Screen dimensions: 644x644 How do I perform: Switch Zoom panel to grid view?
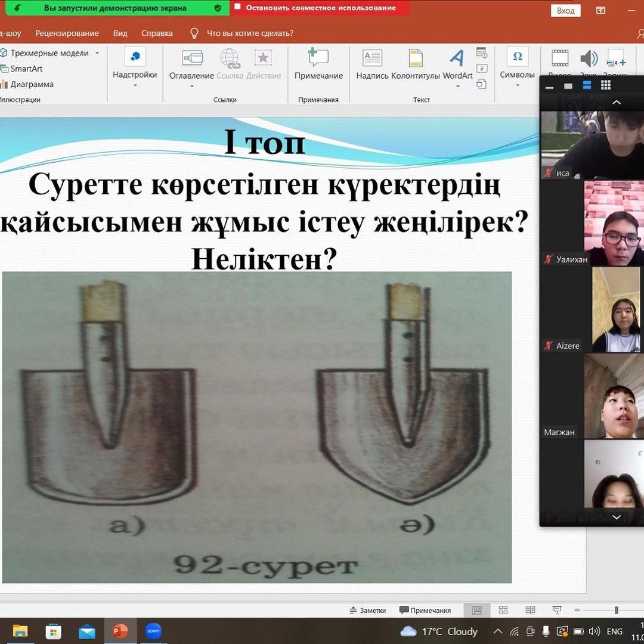[606, 85]
